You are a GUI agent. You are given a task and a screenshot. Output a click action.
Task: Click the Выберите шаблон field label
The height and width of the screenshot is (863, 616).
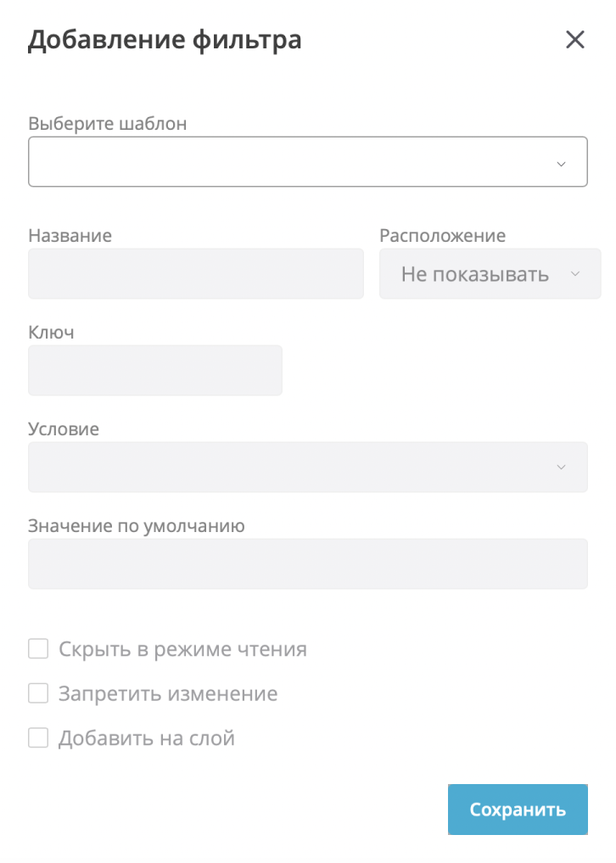[x=108, y=123]
